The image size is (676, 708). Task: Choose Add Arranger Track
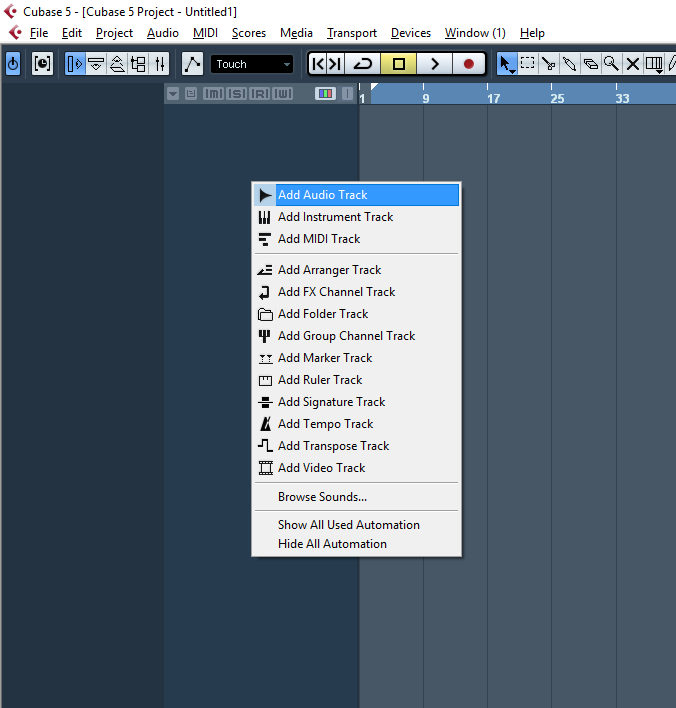click(356, 270)
